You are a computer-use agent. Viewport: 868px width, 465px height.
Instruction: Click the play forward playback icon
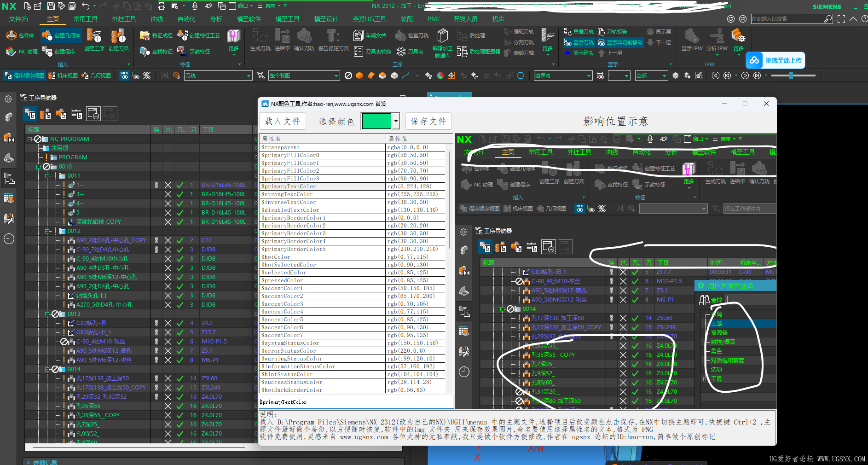tap(745, 76)
